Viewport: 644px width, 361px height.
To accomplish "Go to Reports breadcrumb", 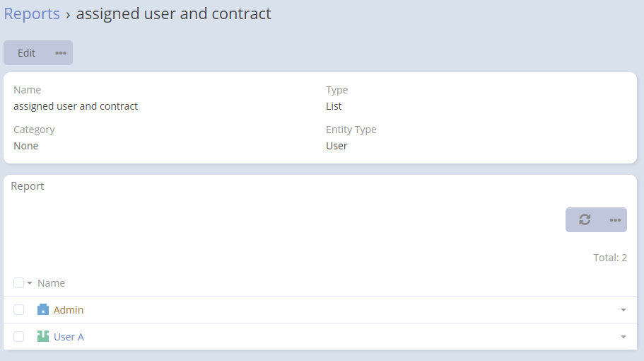I will (x=32, y=14).
